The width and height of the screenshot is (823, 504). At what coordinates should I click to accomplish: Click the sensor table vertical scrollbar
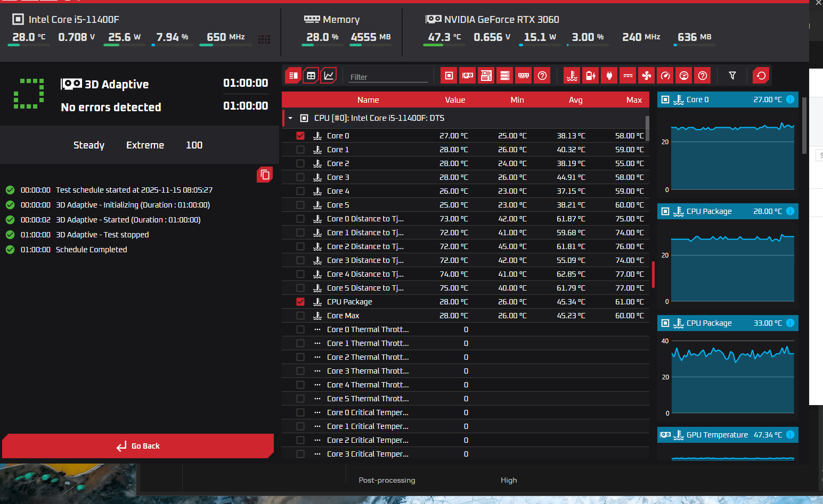[647, 128]
